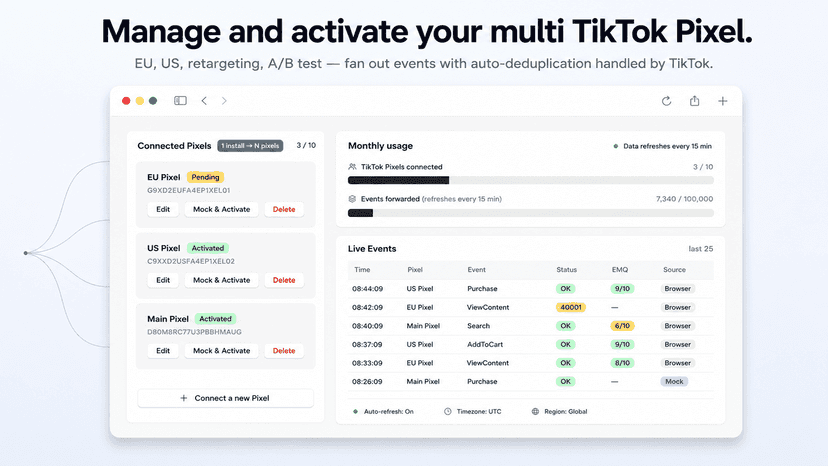
Task: Click the 6/10 EMQ score badge
Action: (x=622, y=326)
